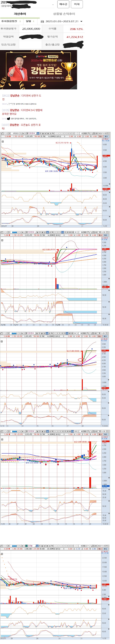This screenshot has width=115, height=644.
Task: Click the 최고 5,000 (09:20) label in the 10-minute chart
Action: (49, 249)
